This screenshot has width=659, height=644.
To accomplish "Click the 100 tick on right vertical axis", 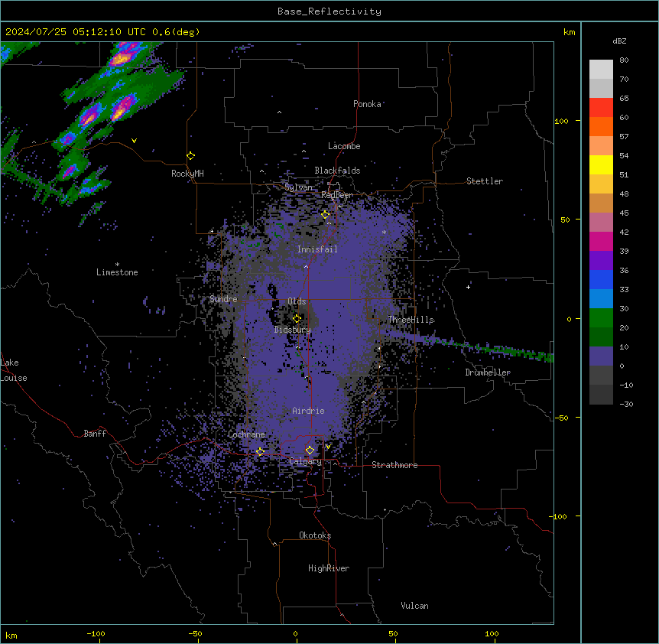I will pos(561,121).
